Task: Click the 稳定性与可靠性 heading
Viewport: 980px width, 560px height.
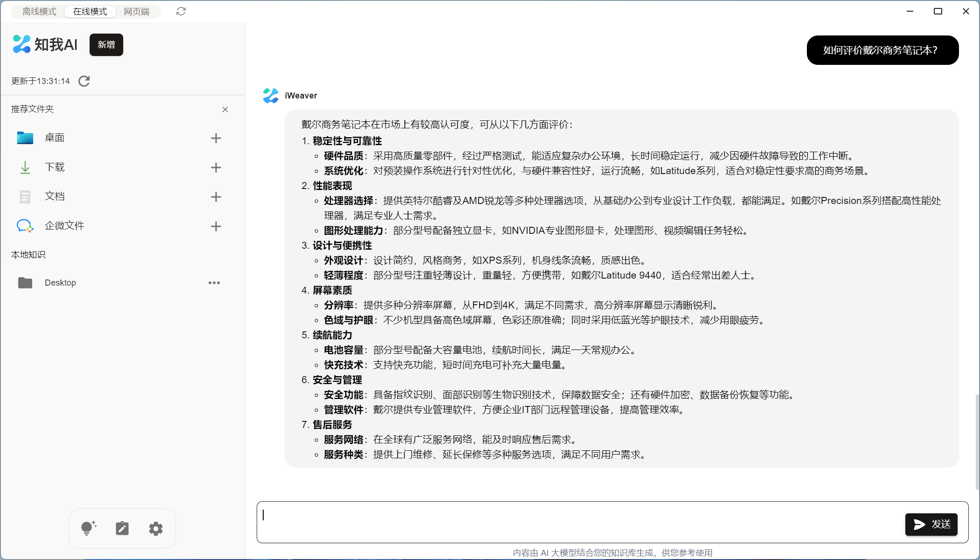Action: point(347,141)
